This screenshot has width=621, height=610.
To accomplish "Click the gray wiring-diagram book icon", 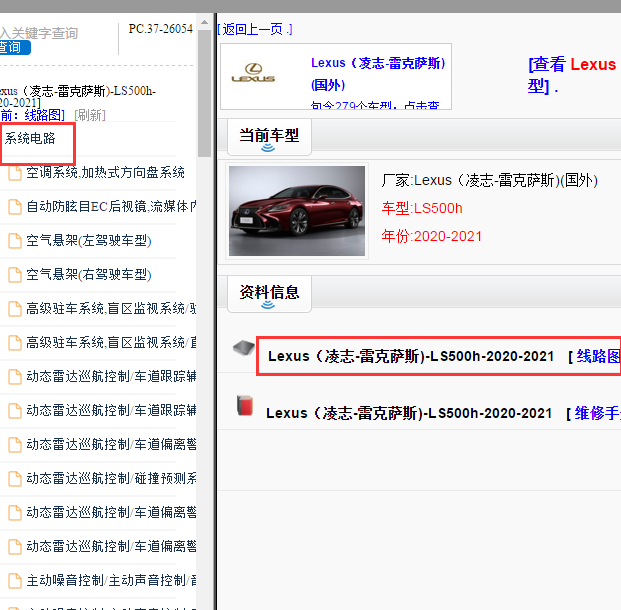I will pos(244,348).
